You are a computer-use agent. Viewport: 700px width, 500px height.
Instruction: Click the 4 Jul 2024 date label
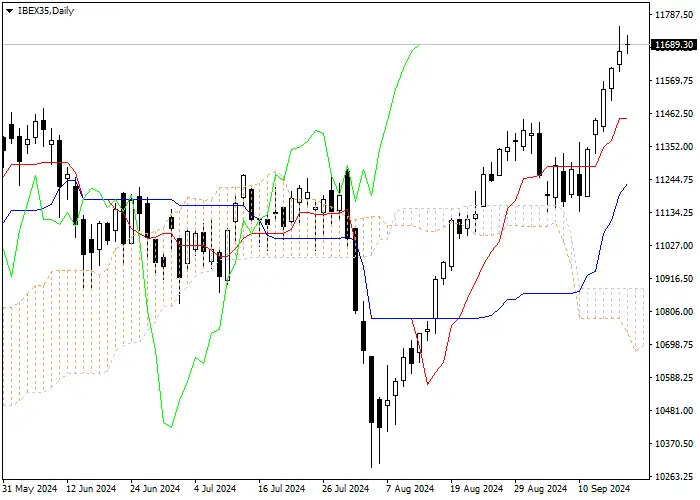216,489
